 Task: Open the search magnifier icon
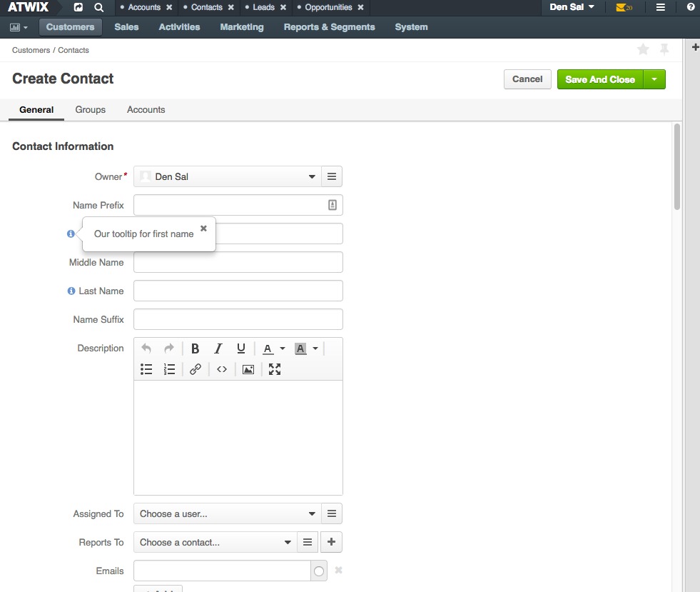coord(99,7)
